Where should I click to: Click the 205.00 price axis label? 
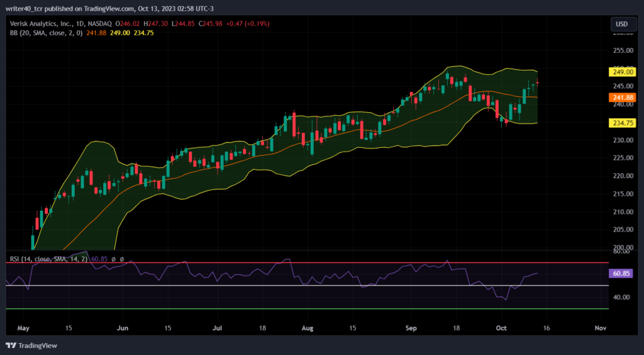click(x=623, y=230)
